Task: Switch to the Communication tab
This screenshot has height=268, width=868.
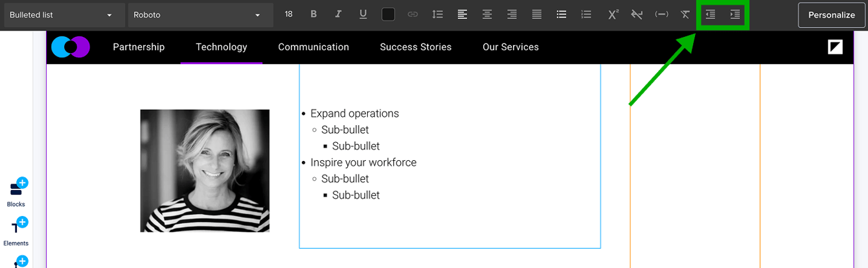Action: point(314,47)
